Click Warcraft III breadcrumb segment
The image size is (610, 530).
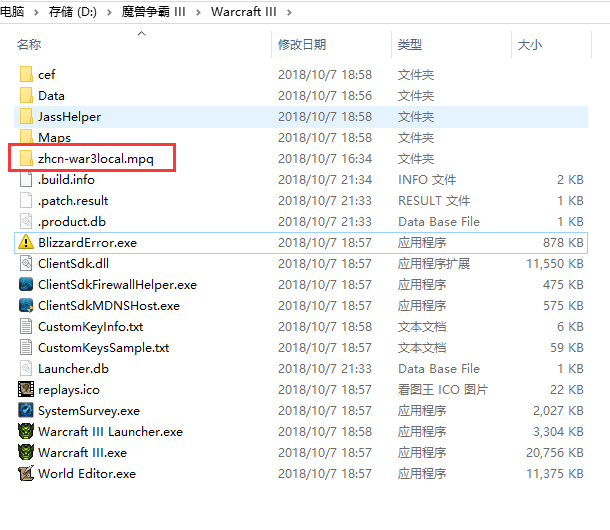point(244,12)
